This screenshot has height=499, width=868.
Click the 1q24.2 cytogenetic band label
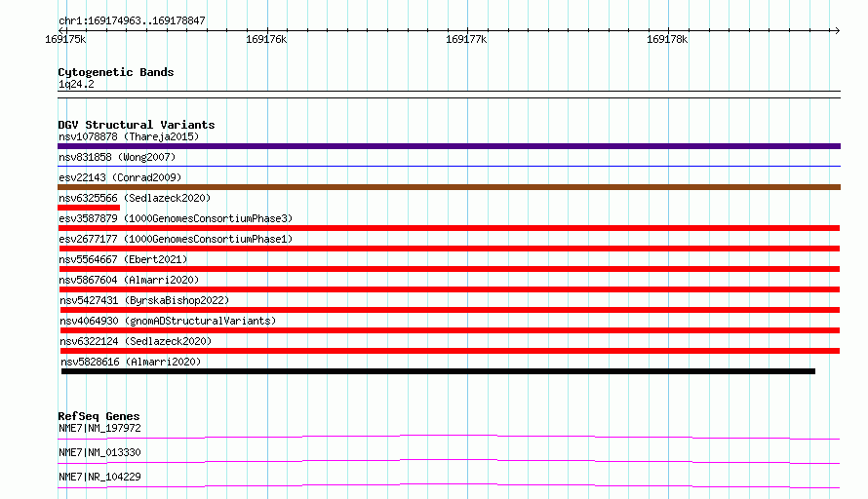(x=76, y=84)
